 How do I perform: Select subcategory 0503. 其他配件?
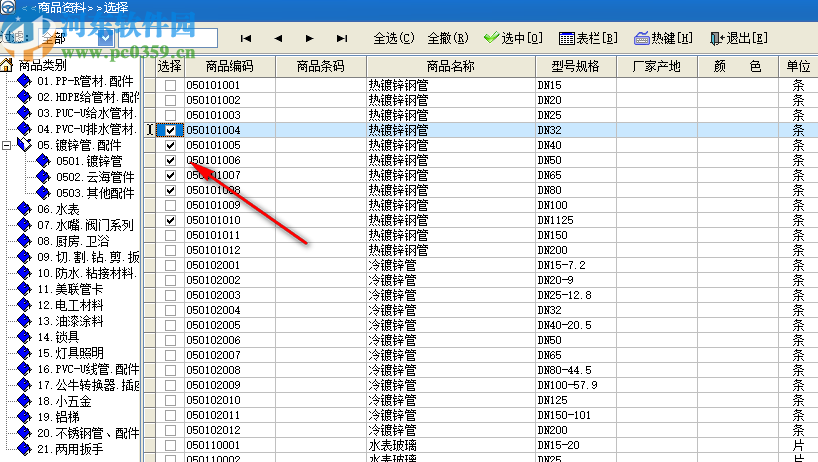pos(95,193)
